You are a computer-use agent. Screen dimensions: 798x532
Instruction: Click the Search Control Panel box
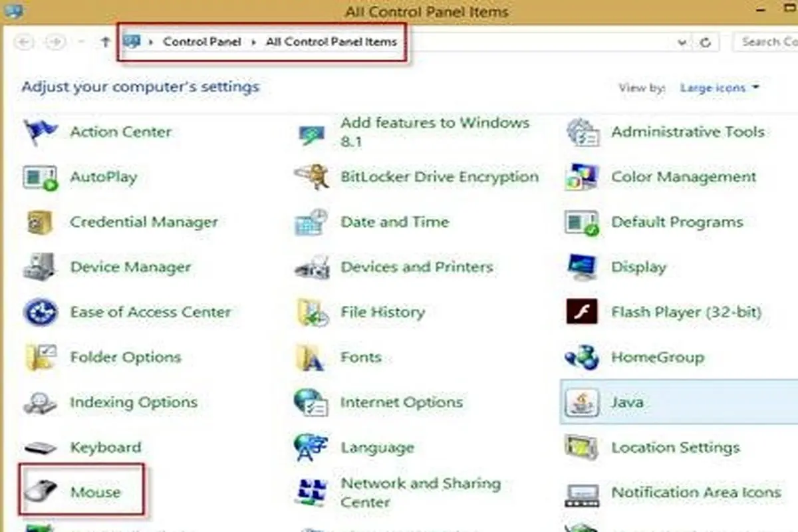tap(765, 42)
